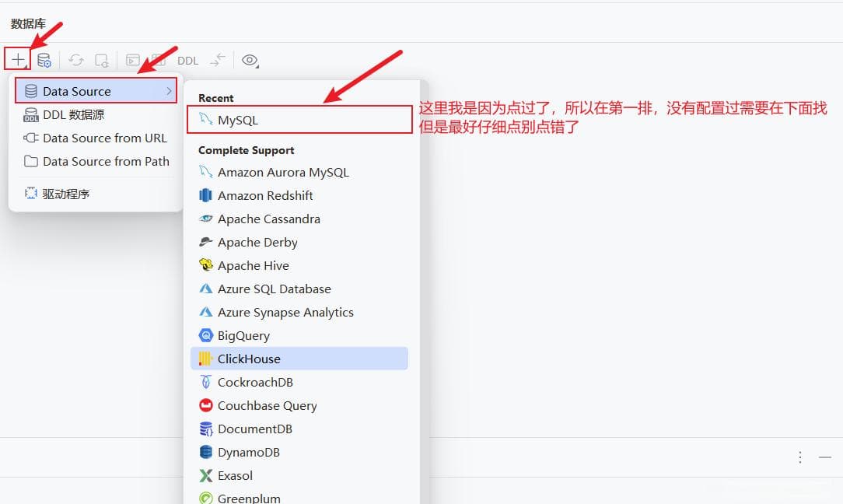The height and width of the screenshot is (504, 843).
Task: Select CockroachDB data source
Action: point(299,382)
